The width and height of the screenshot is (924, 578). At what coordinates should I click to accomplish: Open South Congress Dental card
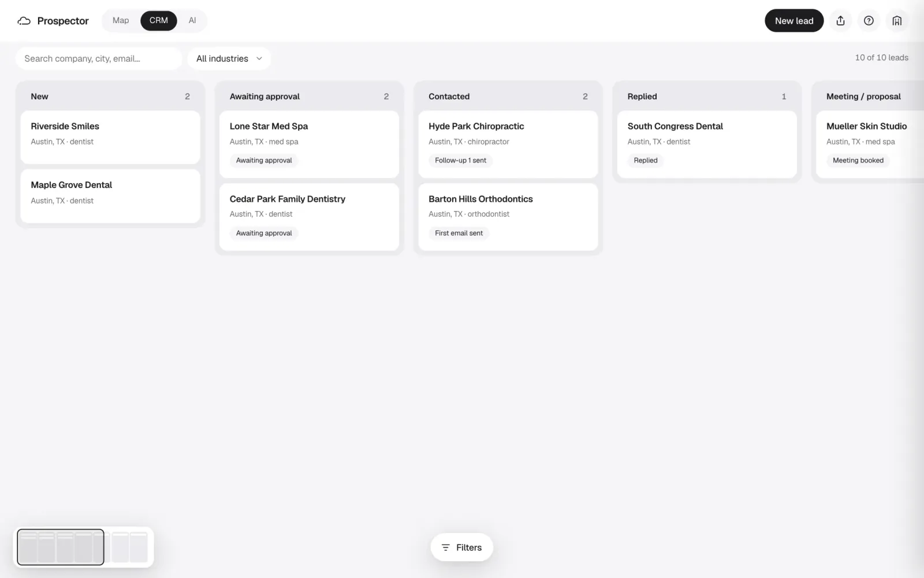coord(707,144)
